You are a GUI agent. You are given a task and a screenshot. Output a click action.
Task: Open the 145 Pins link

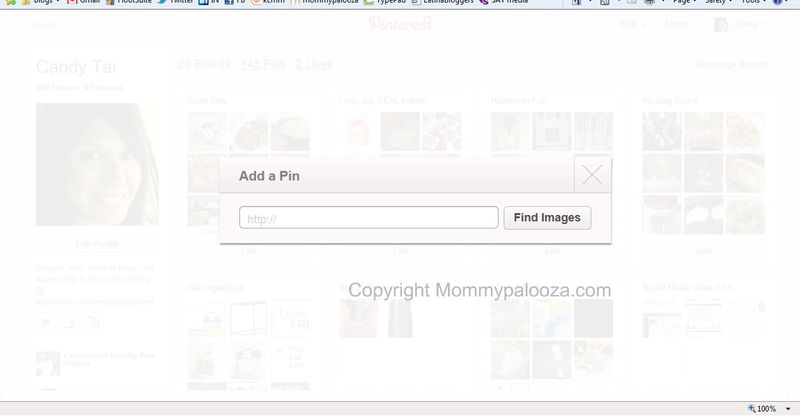263,64
